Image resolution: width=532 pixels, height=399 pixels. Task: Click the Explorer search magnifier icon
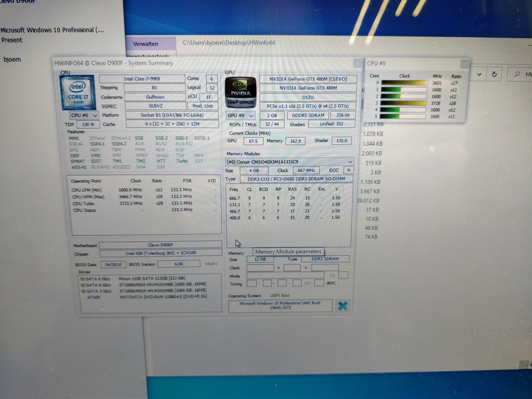coord(517,74)
